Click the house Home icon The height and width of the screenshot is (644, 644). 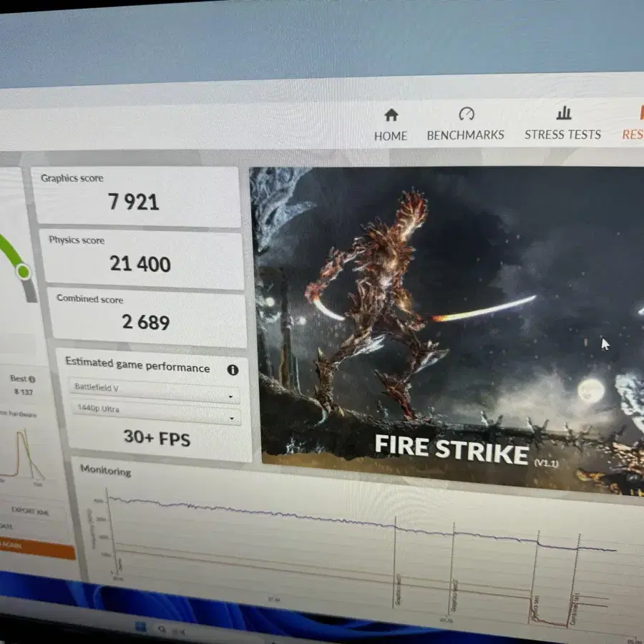click(x=391, y=115)
